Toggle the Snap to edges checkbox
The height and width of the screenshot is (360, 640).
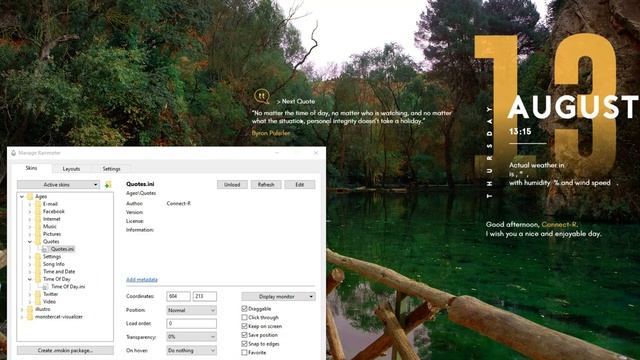coord(244,344)
